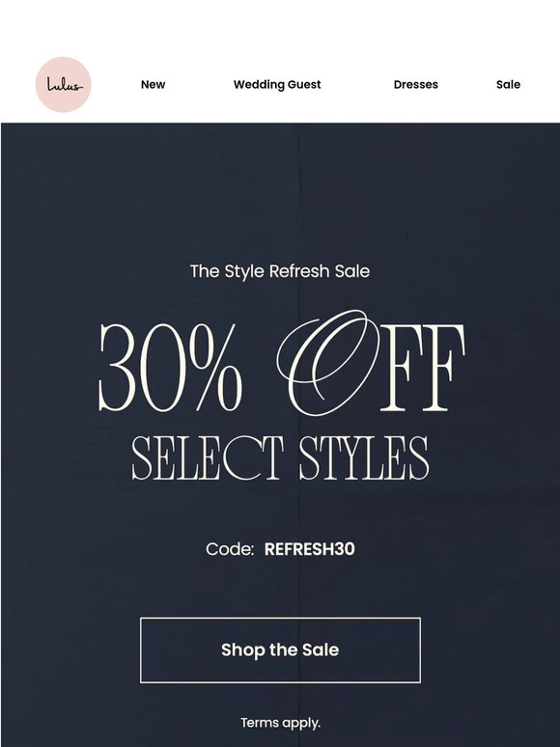The width and height of the screenshot is (560, 747).
Task: Click the word SELECT in banner
Action: (x=208, y=457)
